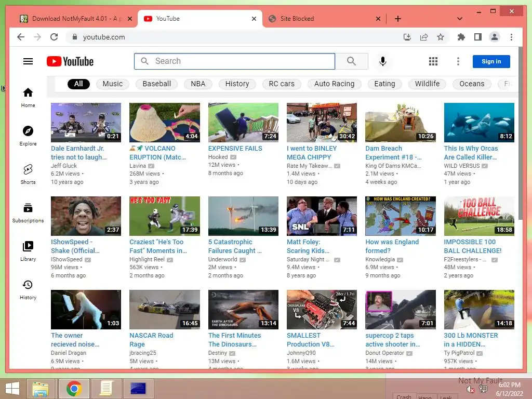Image resolution: width=532 pixels, height=399 pixels.
Task: Open File Explorer from the taskbar
Action: coord(41,389)
